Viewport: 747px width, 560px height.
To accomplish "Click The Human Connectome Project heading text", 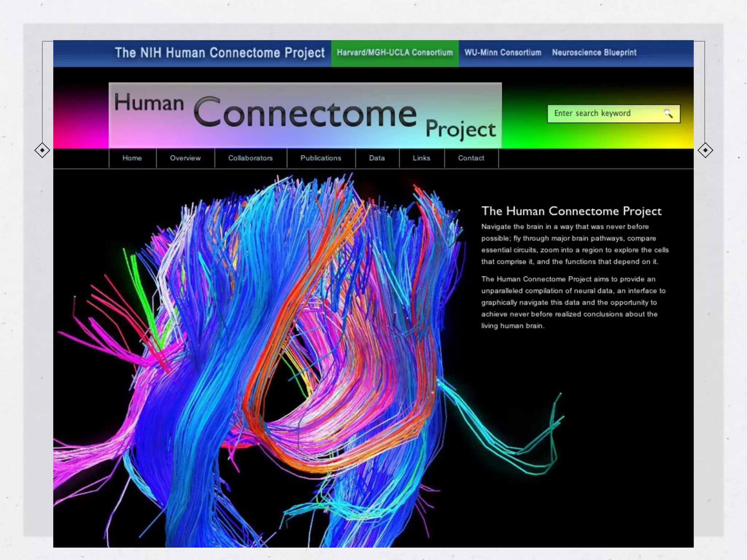I will 571,211.
